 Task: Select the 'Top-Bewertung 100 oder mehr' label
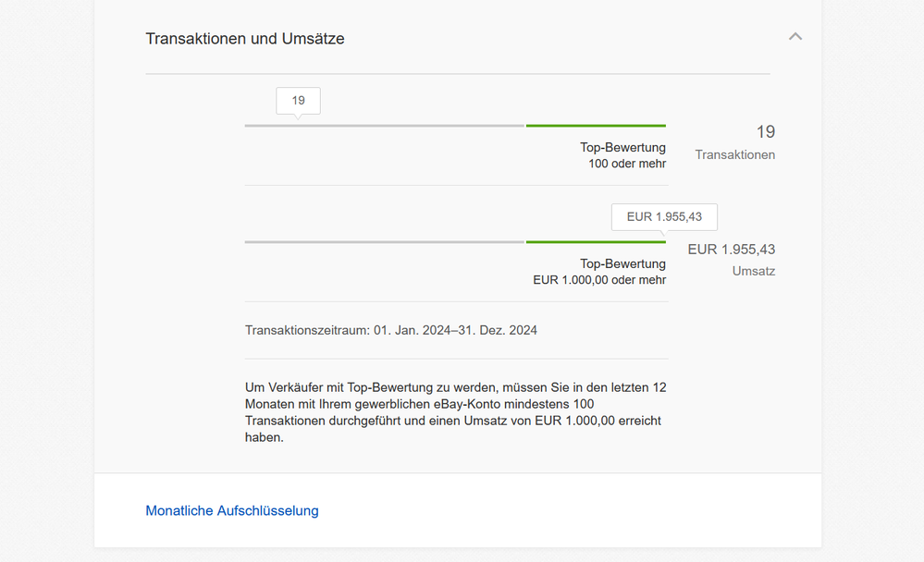(623, 155)
